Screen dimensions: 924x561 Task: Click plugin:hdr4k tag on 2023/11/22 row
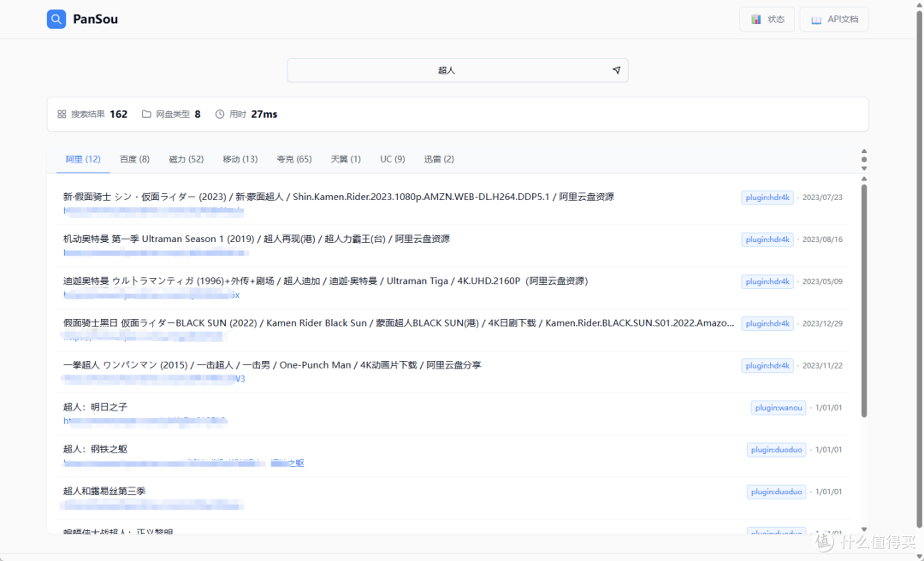[767, 365]
